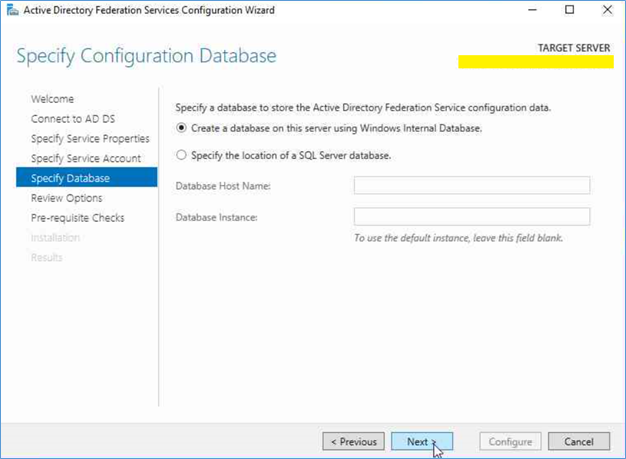Open the Connect to AD DS step

[73, 119]
